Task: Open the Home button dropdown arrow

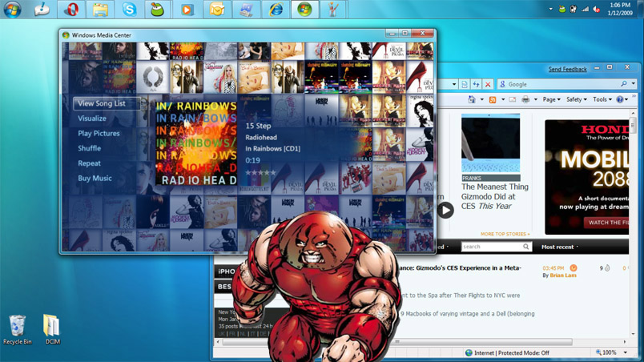Action: (482, 99)
